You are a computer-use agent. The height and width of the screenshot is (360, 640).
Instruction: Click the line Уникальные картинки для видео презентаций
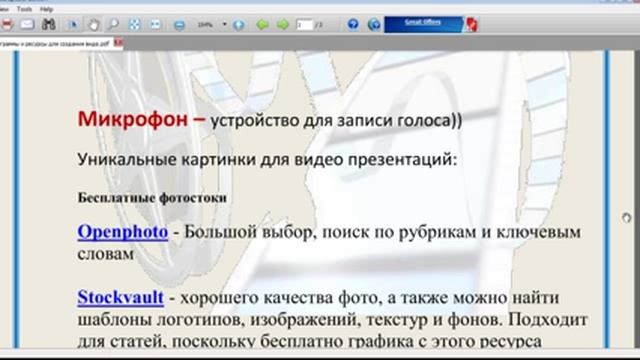point(267,160)
